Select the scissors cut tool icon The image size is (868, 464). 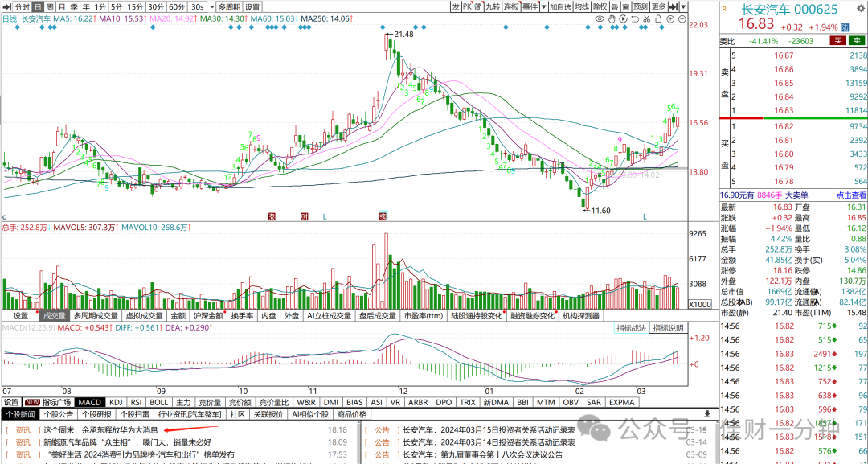pyautogui.click(x=646, y=18)
